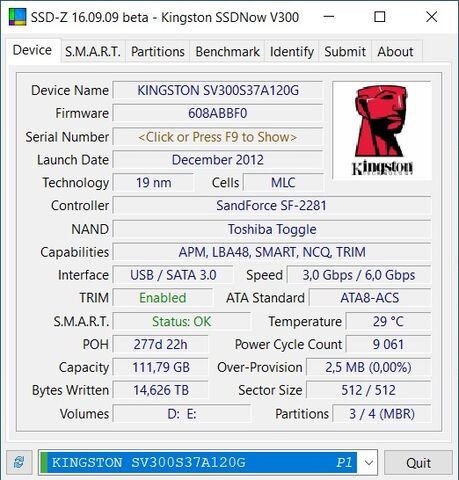The width and height of the screenshot is (459, 480).
Task: Click the Kingston logo image
Action: [x=382, y=131]
